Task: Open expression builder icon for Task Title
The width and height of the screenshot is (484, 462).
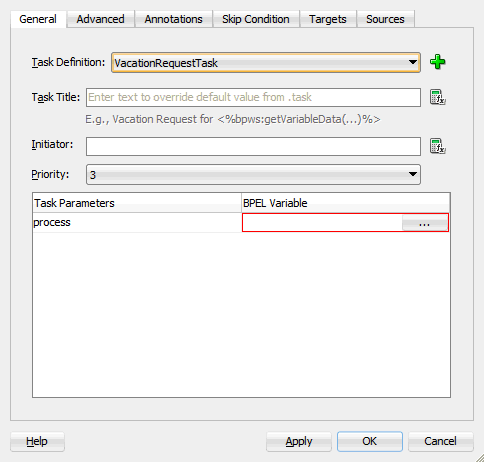Action: [438, 97]
